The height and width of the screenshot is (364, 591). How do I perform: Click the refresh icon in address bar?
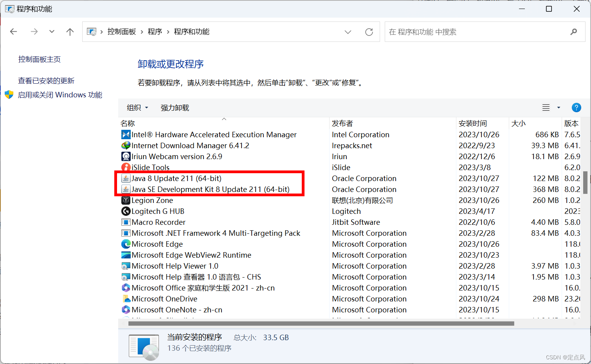[369, 32]
